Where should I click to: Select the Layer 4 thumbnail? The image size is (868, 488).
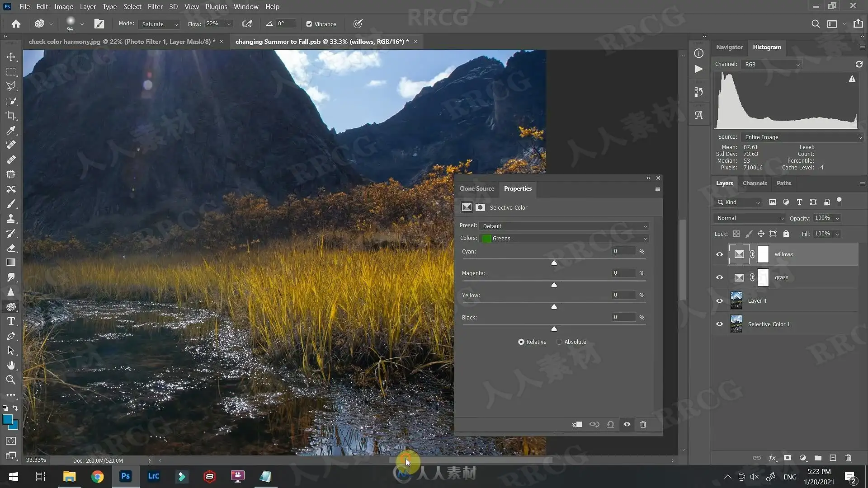tap(736, 300)
